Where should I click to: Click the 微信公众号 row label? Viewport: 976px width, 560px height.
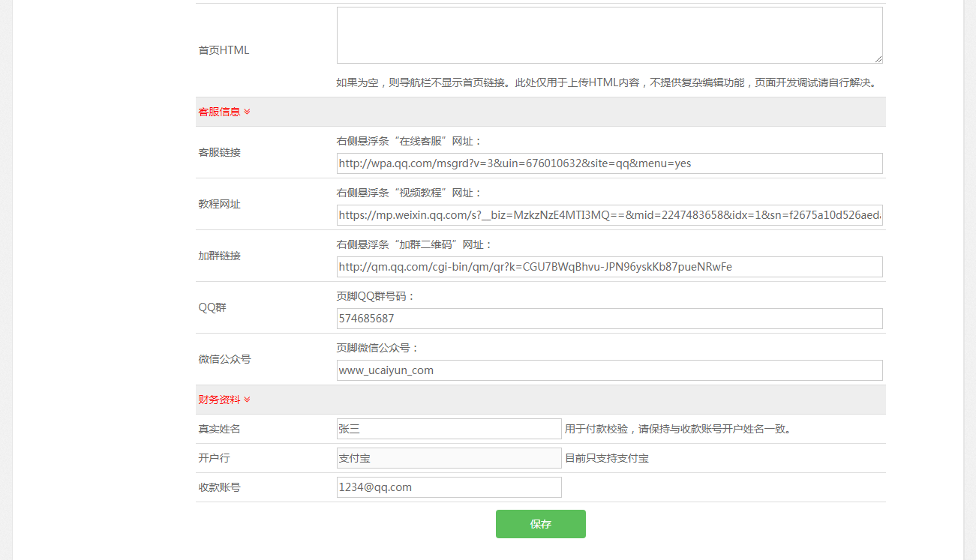pos(224,359)
